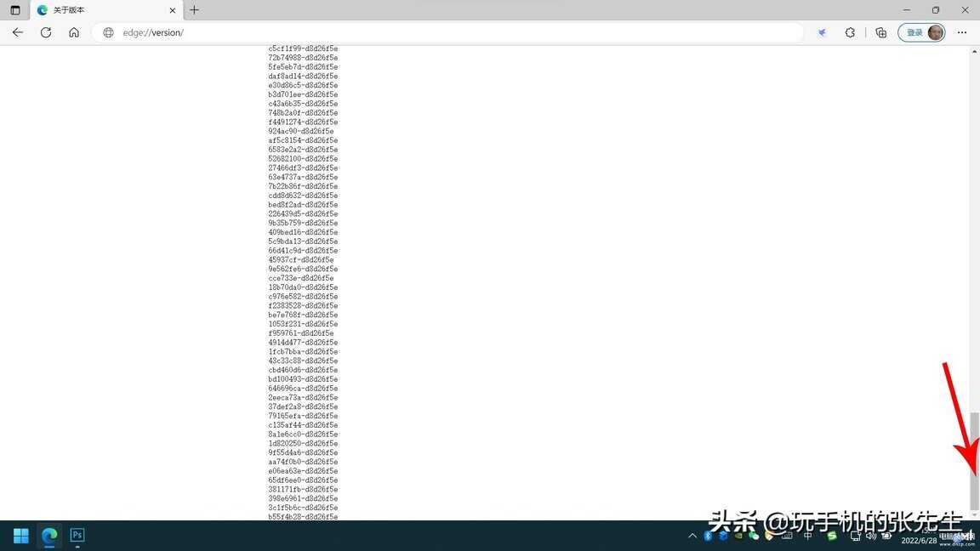Click row 65df6ee0-d8d26f5e
This screenshot has width=980, height=551.
tap(303, 480)
